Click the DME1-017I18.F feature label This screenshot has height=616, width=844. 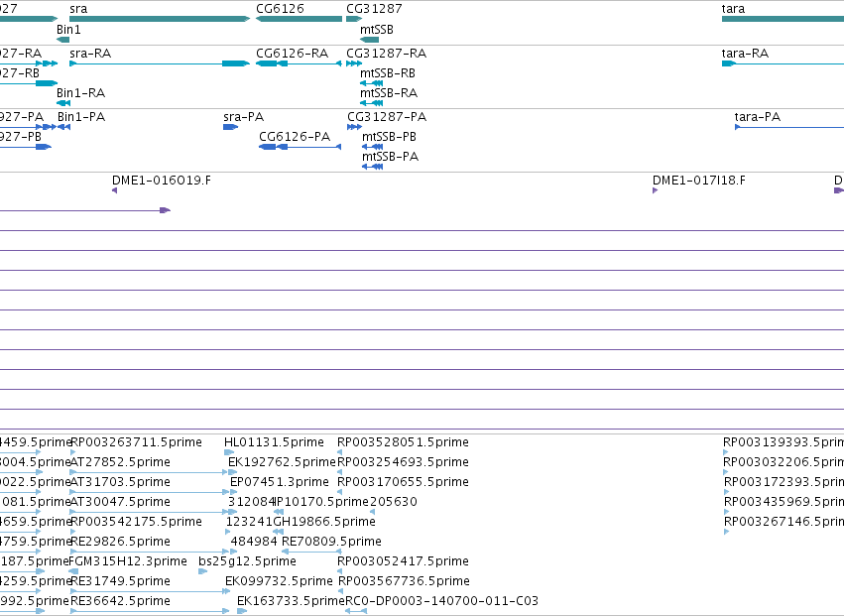click(699, 181)
